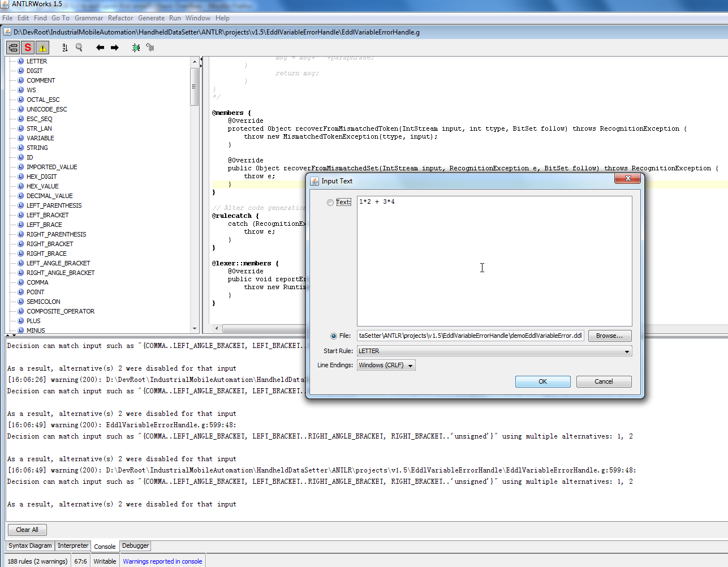Screen dimensions: 728x567
Task: Start debugging with the green bug icon
Action: coord(136,48)
